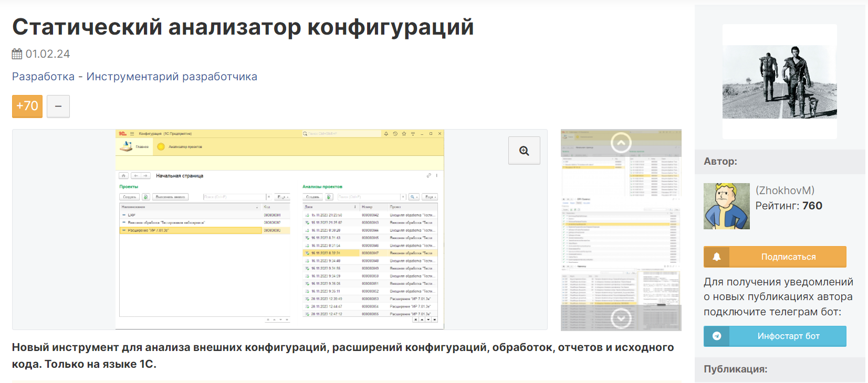This screenshot has height=383, width=868.
Task: Open the magnifier zoom button on the screenshot
Action: click(x=524, y=151)
